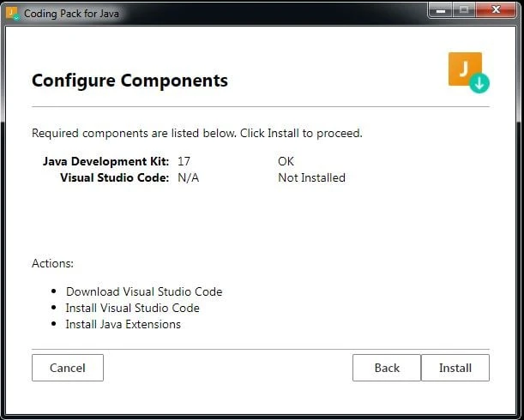Click 'Download Visual Studio Code' action item

tap(144, 291)
